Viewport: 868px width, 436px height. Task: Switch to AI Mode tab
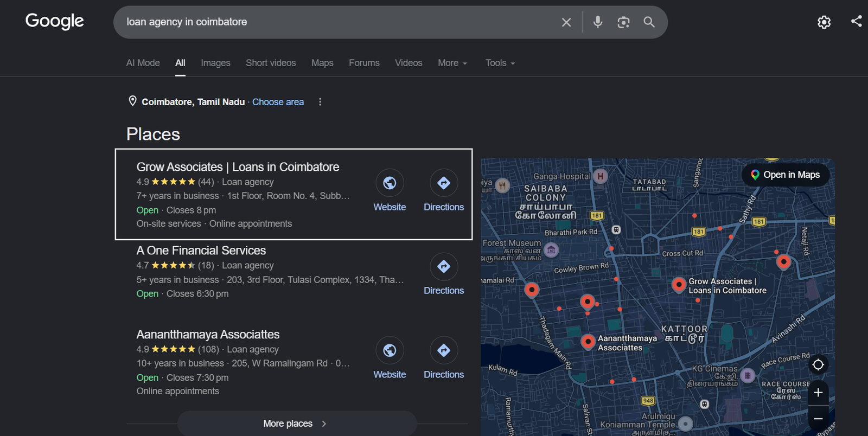point(143,63)
